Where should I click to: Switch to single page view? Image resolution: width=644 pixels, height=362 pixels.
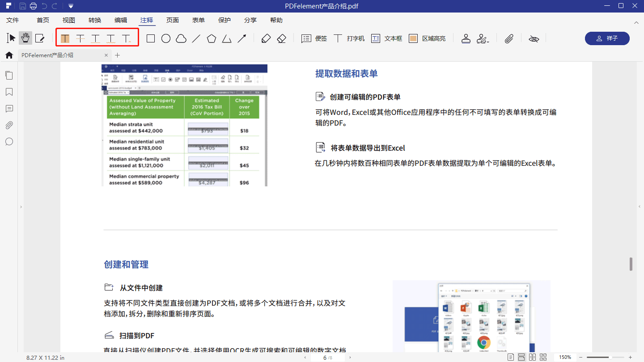511,358
